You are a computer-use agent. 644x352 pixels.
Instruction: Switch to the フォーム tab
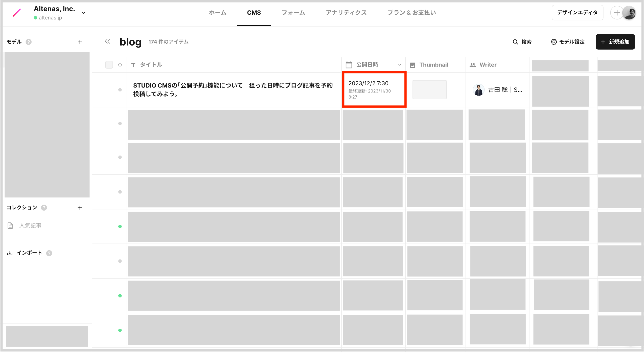pyautogui.click(x=293, y=13)
